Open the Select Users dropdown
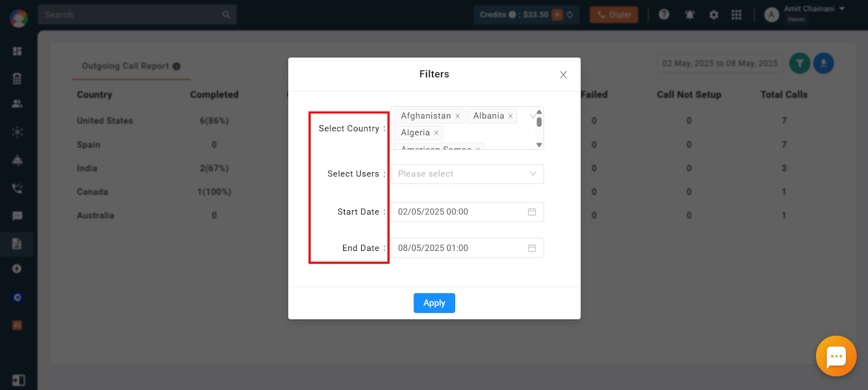 [x=467, y=174]
